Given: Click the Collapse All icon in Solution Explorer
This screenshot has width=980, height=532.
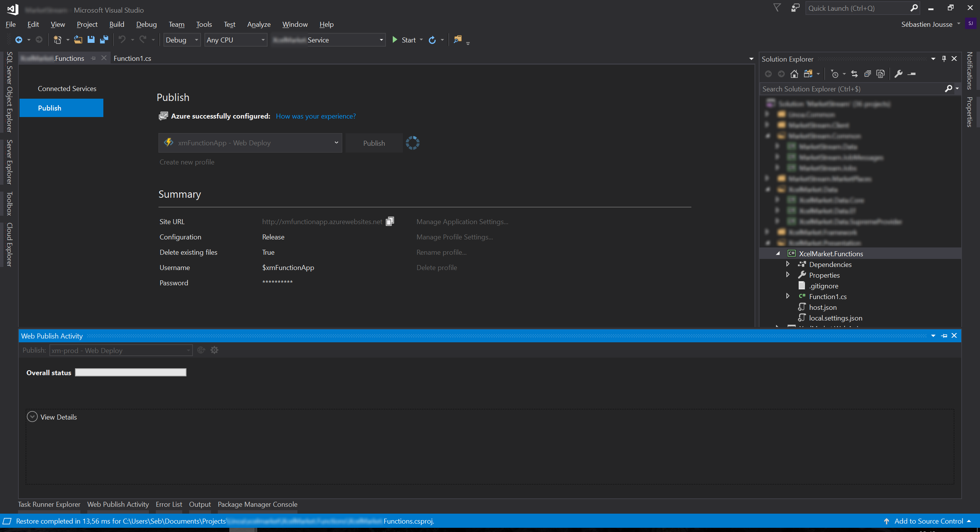Looking at the screenshot, I should coord(867,74).
